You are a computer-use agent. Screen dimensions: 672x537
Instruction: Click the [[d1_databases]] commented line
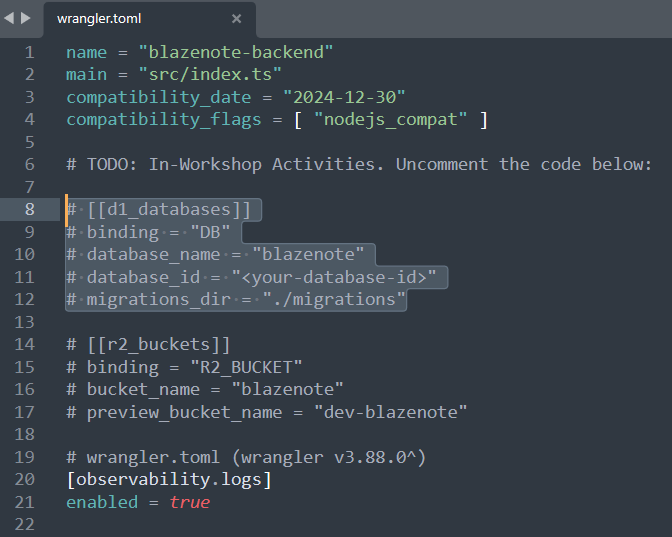tap(159, 210)
